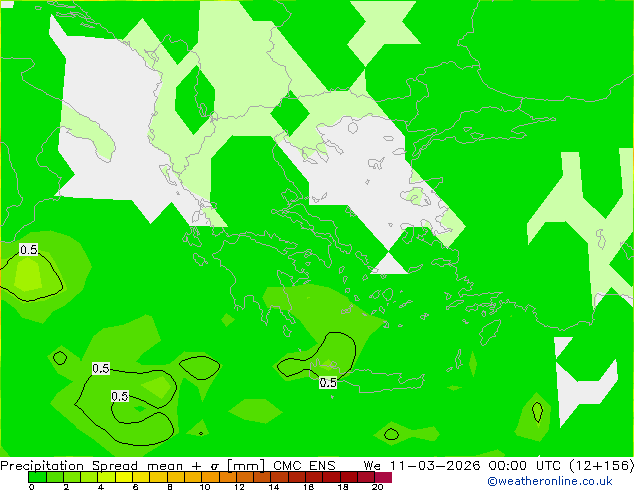Click the ©weatheronline.co.uk copyright text
This screenshot has height=490, width=634.
pos(550,481)
